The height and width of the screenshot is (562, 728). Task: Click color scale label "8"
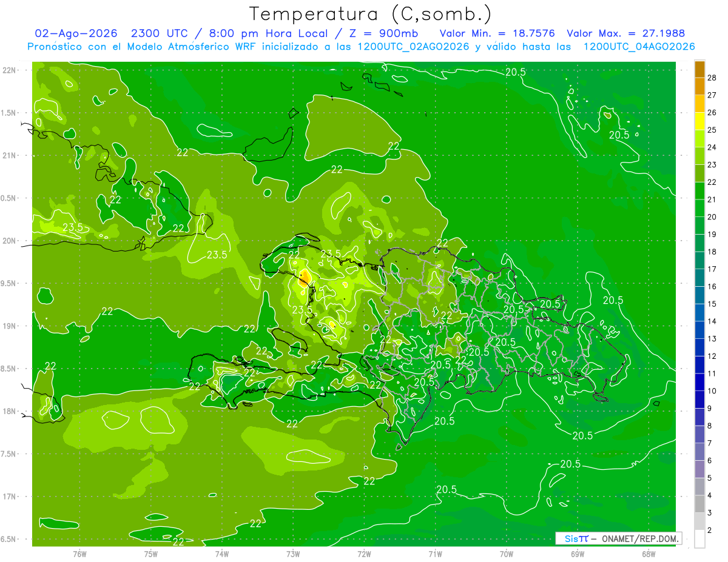click(710, 426)
